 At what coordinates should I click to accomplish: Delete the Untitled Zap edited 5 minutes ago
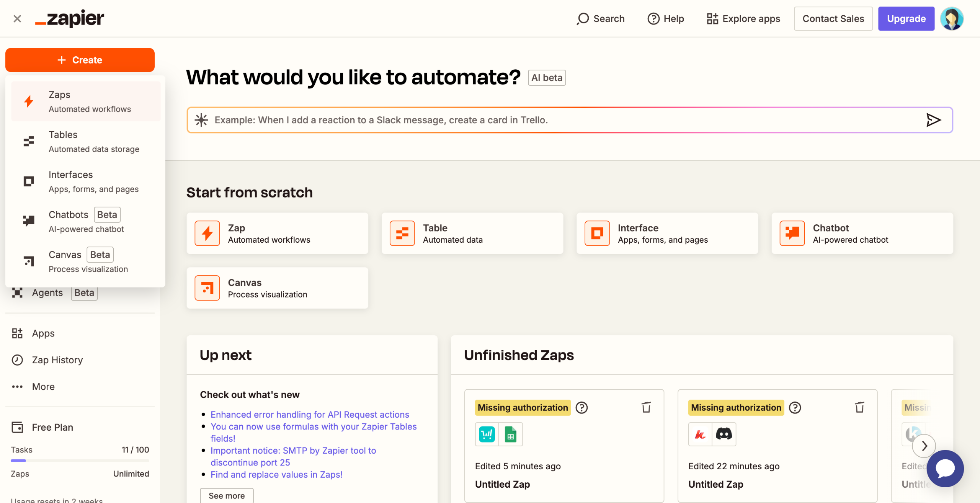(646, 407)
